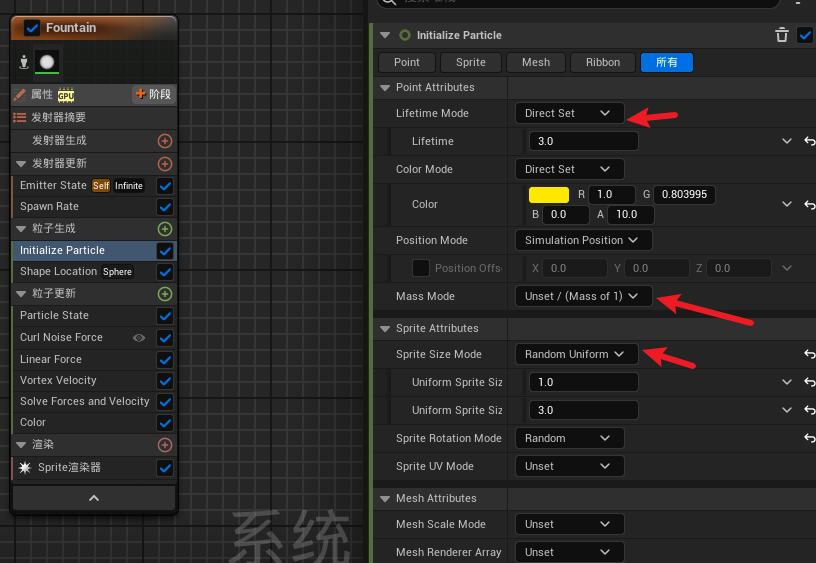Screen dimensions: 816x563
Task: Click the GPU badge in the properties row
Action: 66,95
